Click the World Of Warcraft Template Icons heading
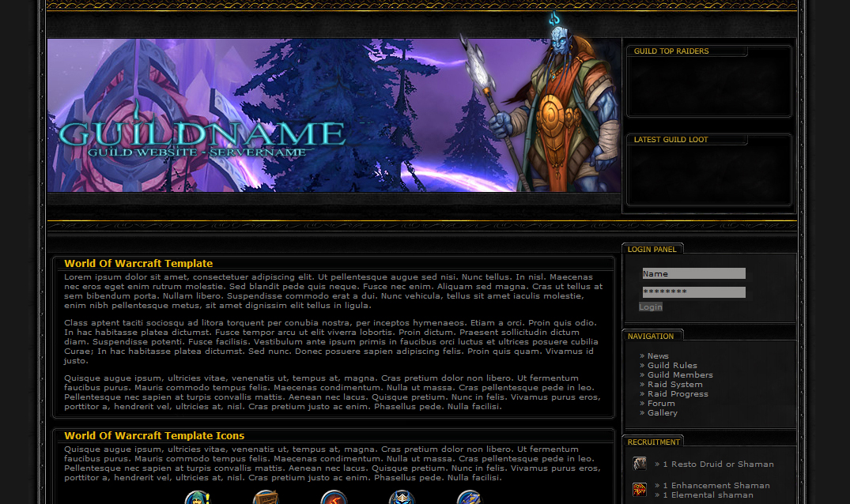This screenshot has width=850, height=504. click(154, 436)
